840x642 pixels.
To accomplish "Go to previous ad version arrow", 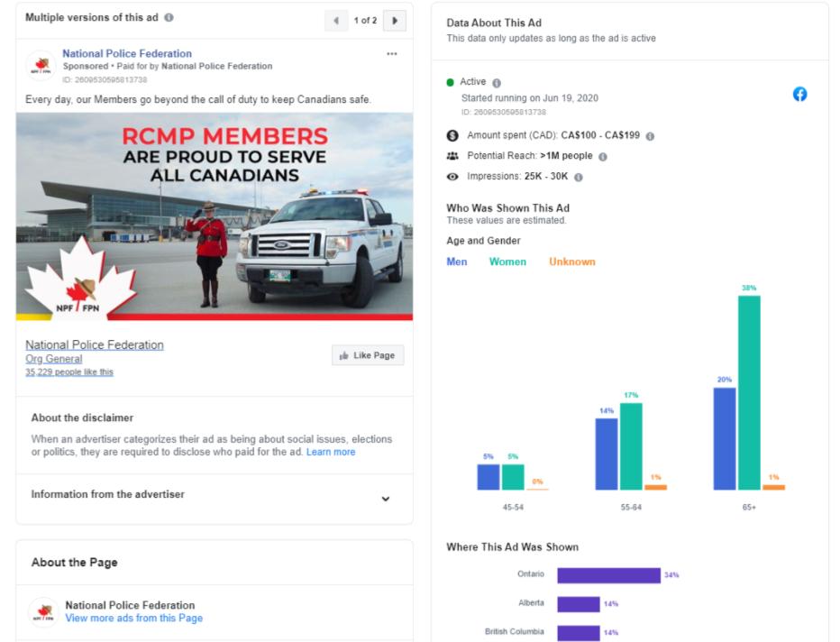I will click(x=336, y=21).
